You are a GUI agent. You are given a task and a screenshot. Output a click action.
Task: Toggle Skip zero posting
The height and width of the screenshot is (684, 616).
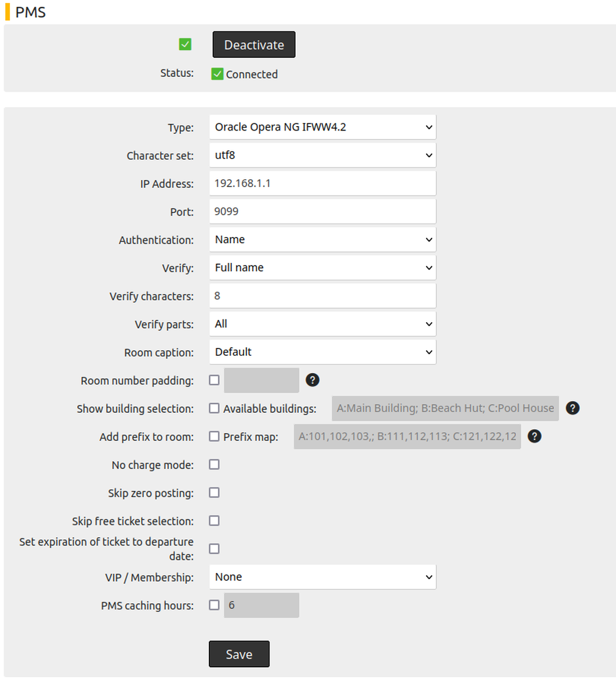(214, 492)
